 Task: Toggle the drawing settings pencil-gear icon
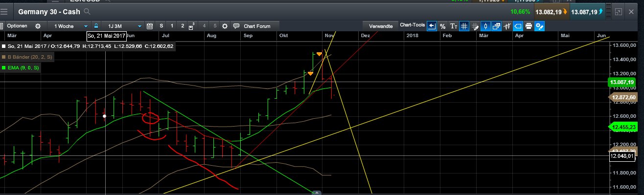click(x=539, y=26)
